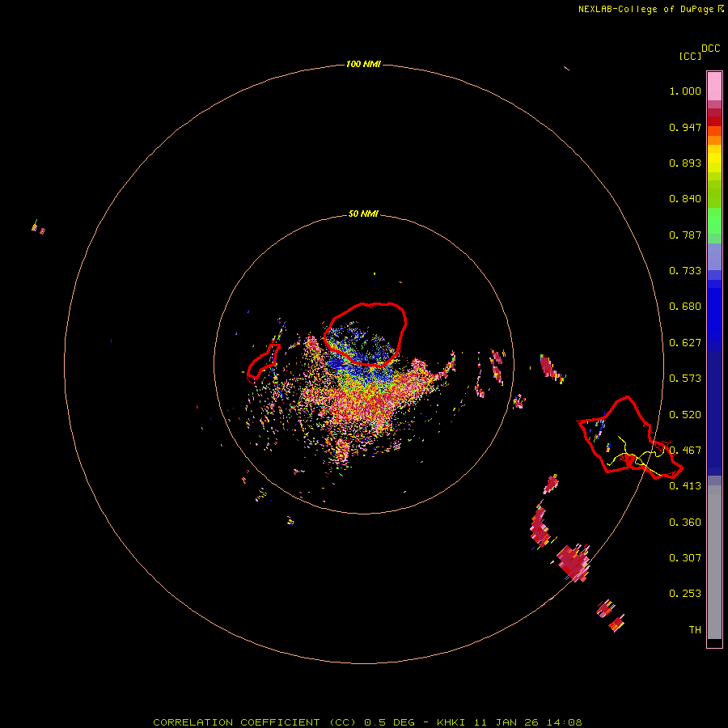Image resolution: width=728 pixels, height=728 pixels.
Task: Click the 0.520 scale value
Action: [x=685, y=415]
